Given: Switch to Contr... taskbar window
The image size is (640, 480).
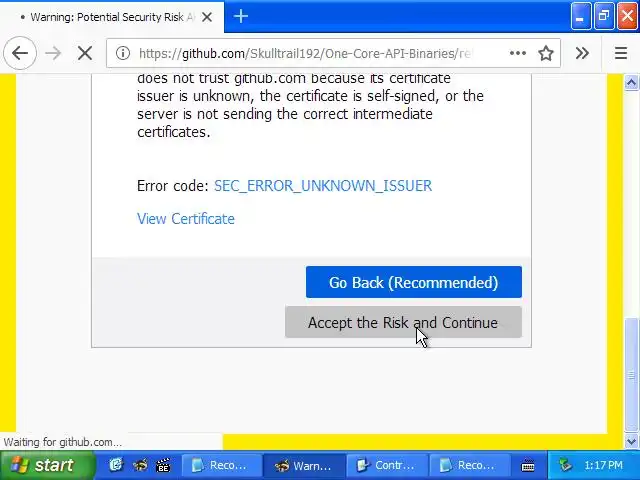Looking at the screenshot, I should point(386,465).
